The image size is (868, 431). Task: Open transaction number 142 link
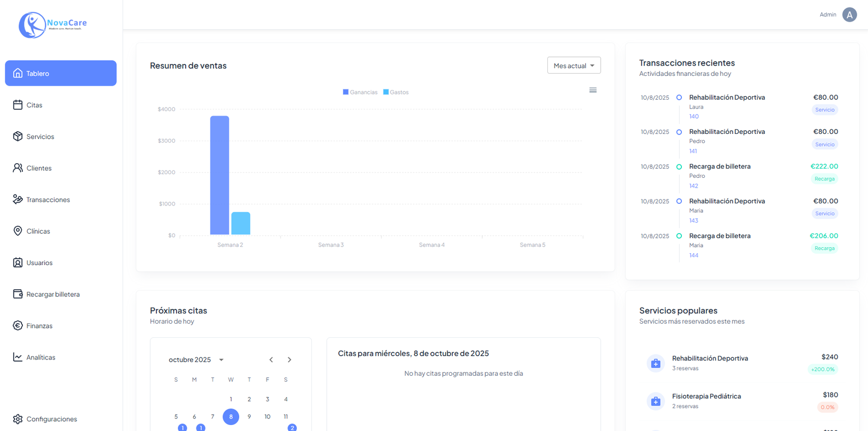[x=693, y=186]
